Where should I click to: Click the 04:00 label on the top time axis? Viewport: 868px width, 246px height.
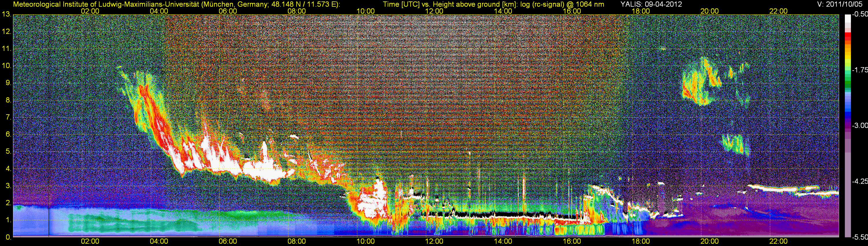point(159,11)
